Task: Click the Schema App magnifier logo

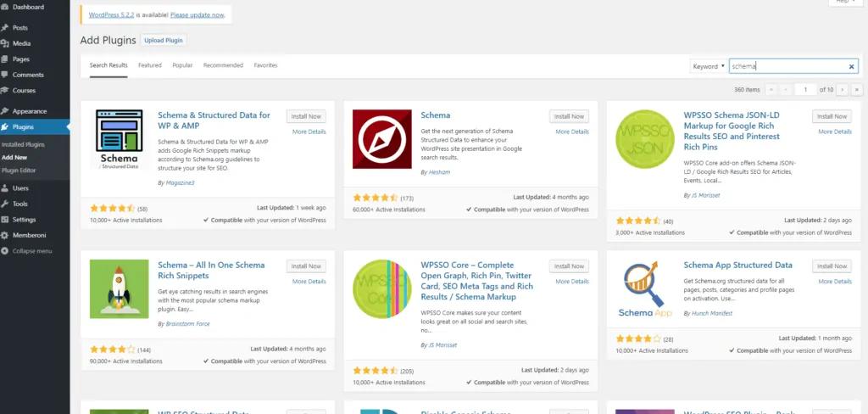Action: [x=645, y=288]
